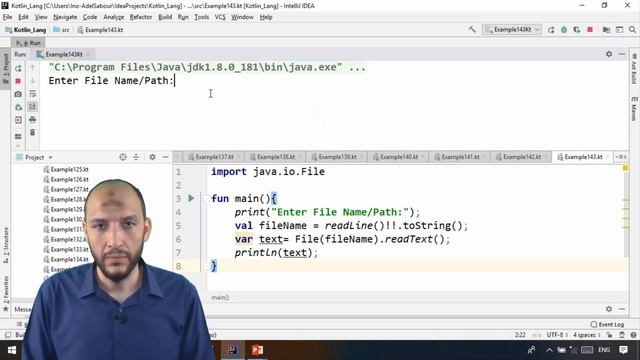Change 4 spaces indent setting in status bar
The height and width of the screenshot is (360, 640).
click(587, 335)
